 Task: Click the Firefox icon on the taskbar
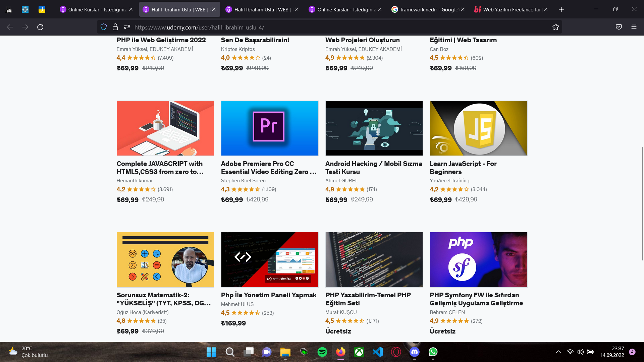tap(341, 352)
